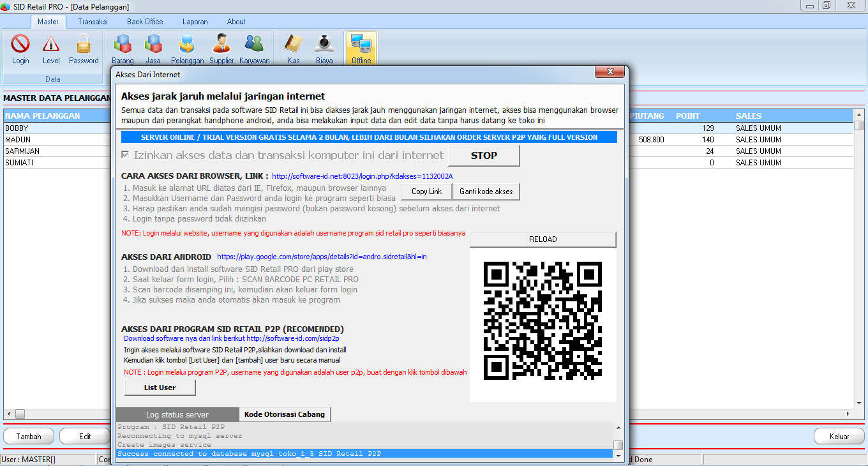Open the Barang master data

[123, 49]
